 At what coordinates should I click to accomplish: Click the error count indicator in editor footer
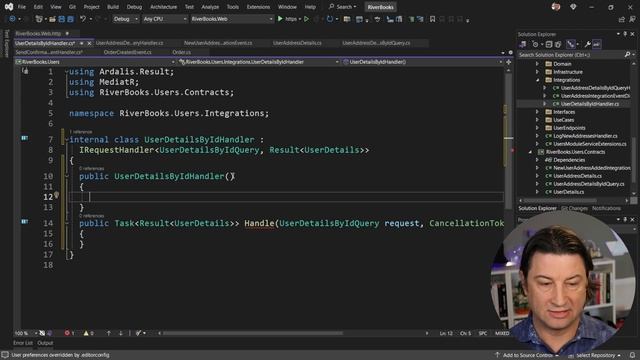(69, 333)
